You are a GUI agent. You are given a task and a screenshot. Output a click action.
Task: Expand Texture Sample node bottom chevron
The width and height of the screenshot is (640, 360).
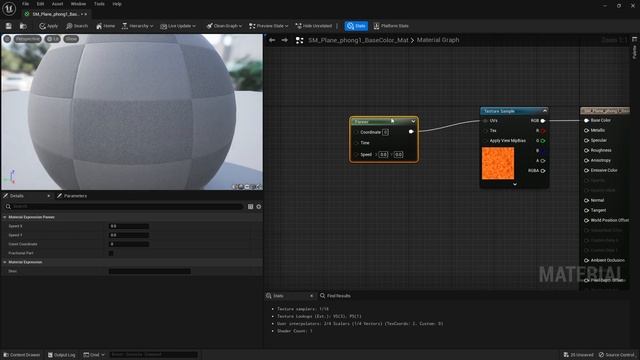point(514,184)
